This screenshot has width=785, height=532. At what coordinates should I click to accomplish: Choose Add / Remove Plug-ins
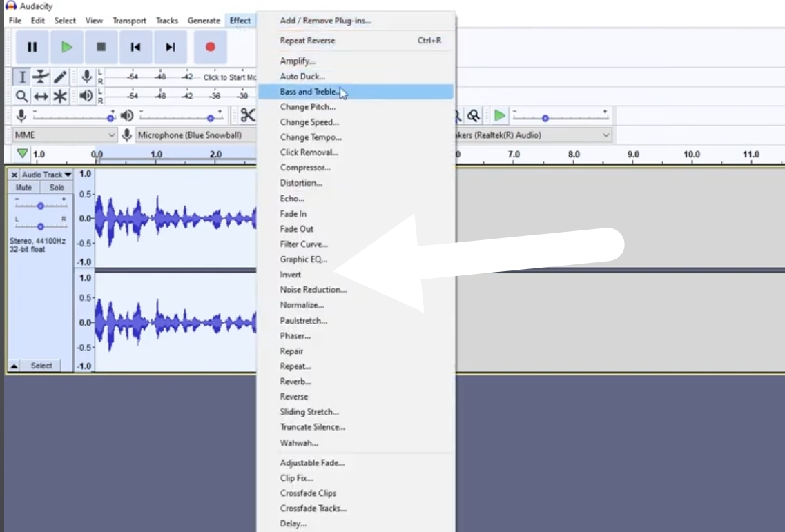coord(356,21)
